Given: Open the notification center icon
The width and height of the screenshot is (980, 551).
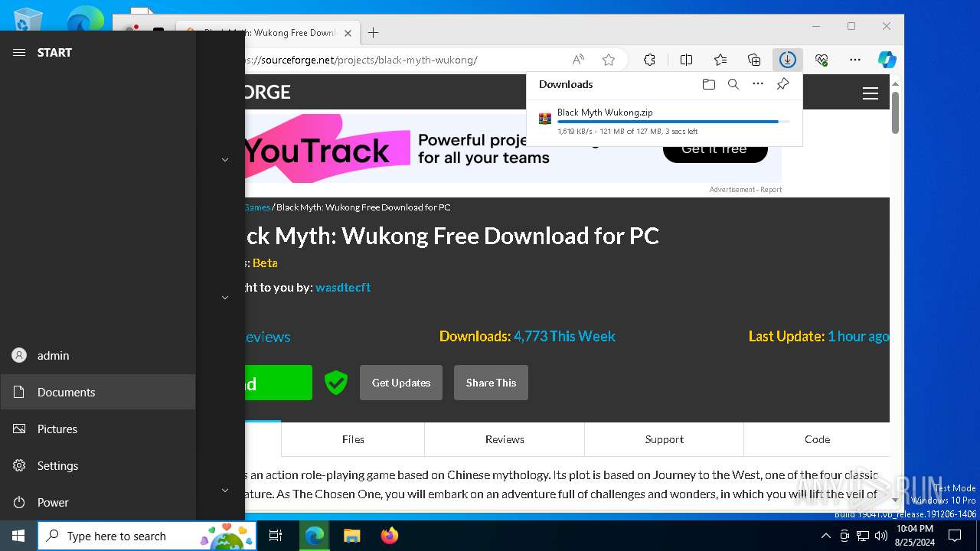Looking at the screenshot, I should [x=955, y=536].
